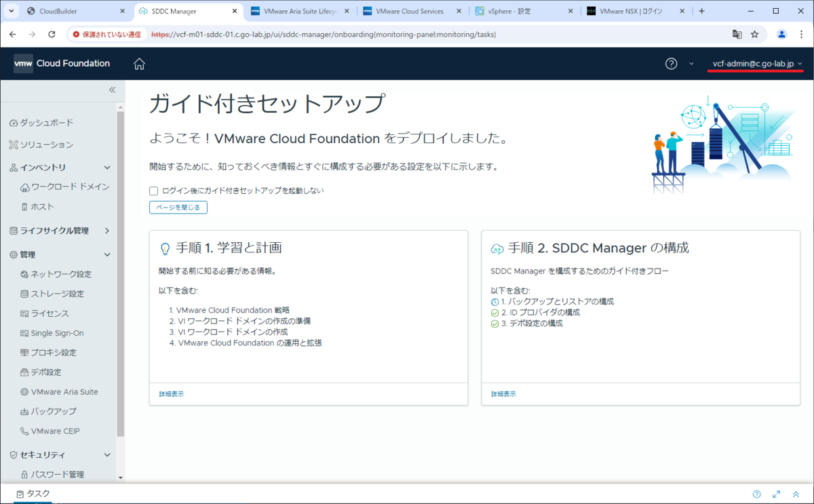Reload the page with the refresh icon
The height and width of the screenshot is (504, 814).
click(52, 34)
